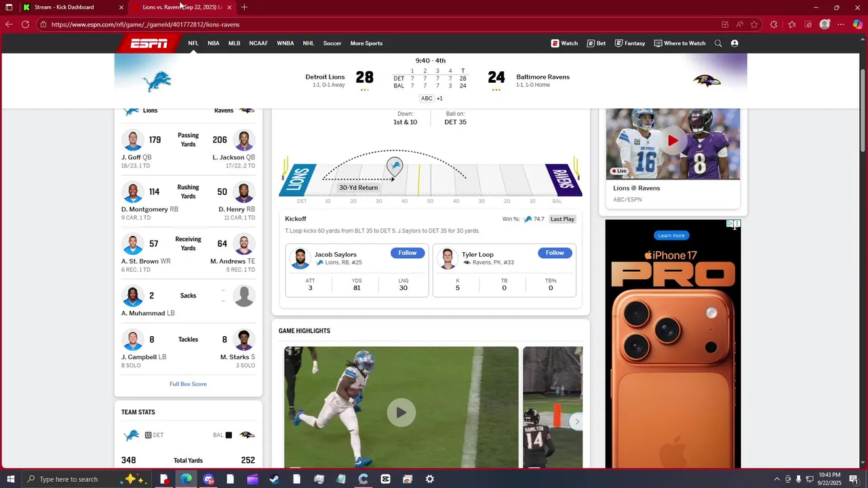Click the ESPN logo
868x488 pixels.
[149, 43]
